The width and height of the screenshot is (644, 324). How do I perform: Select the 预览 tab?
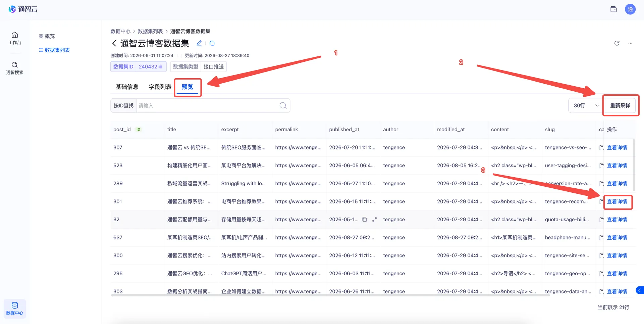coord(187,87)
